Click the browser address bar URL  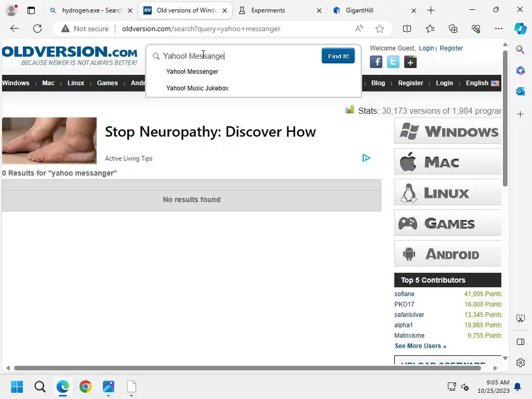(x=201, y=29)
